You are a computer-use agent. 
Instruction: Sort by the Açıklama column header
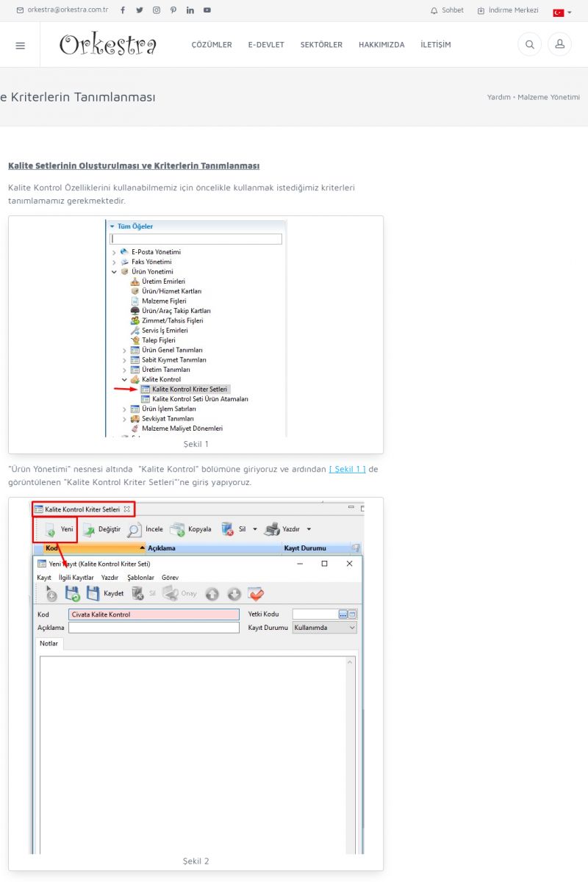(x=214, y=548)
